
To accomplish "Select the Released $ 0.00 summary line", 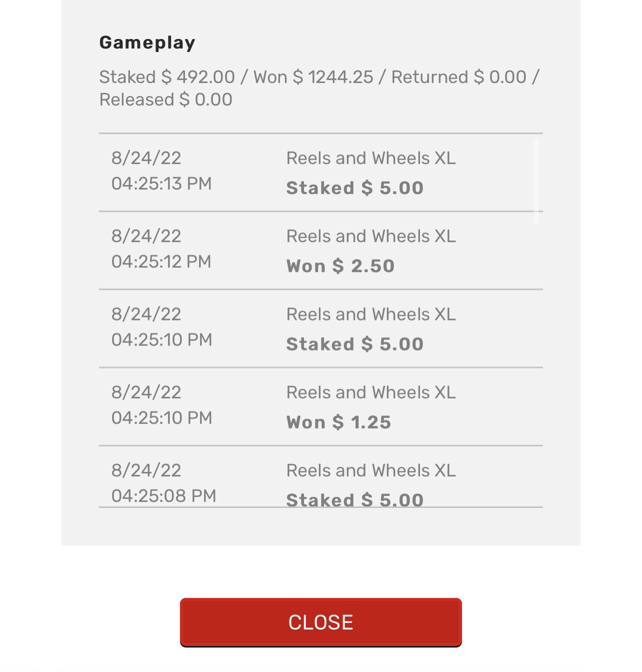I will point(166,99).
